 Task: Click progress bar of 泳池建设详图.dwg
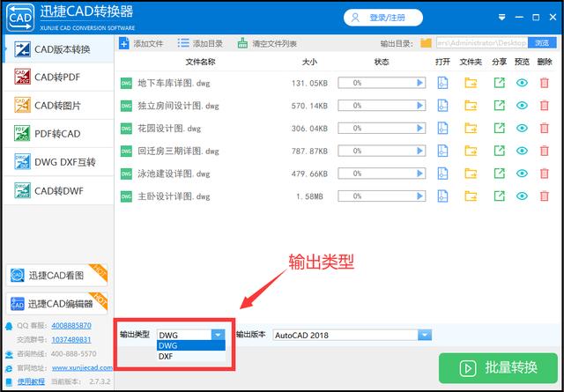pos(382,174)
